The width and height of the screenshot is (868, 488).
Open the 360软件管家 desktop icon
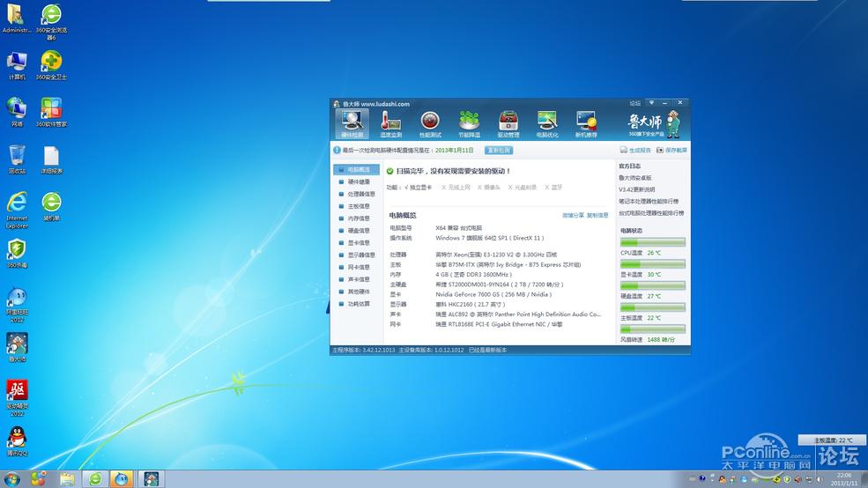51,113
